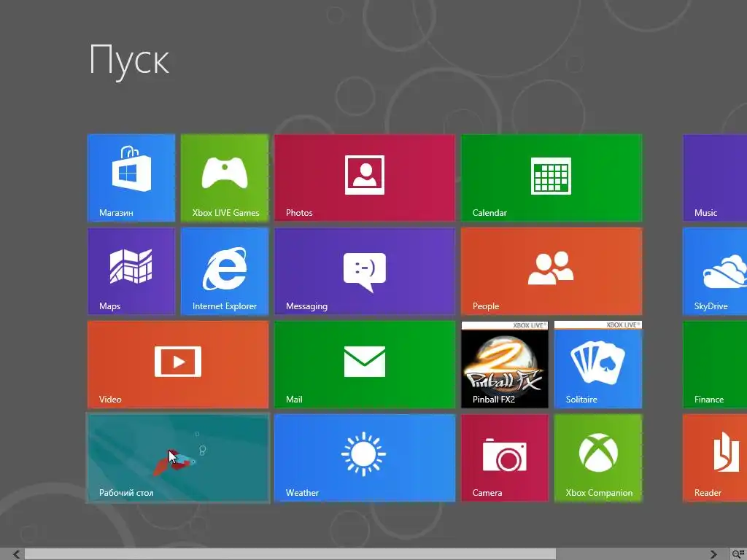Image resolution: width=747 pixels, height=560 pixels.
Task: Click the horizontal scrollbar thumb
Action: [x=290, y=554]
